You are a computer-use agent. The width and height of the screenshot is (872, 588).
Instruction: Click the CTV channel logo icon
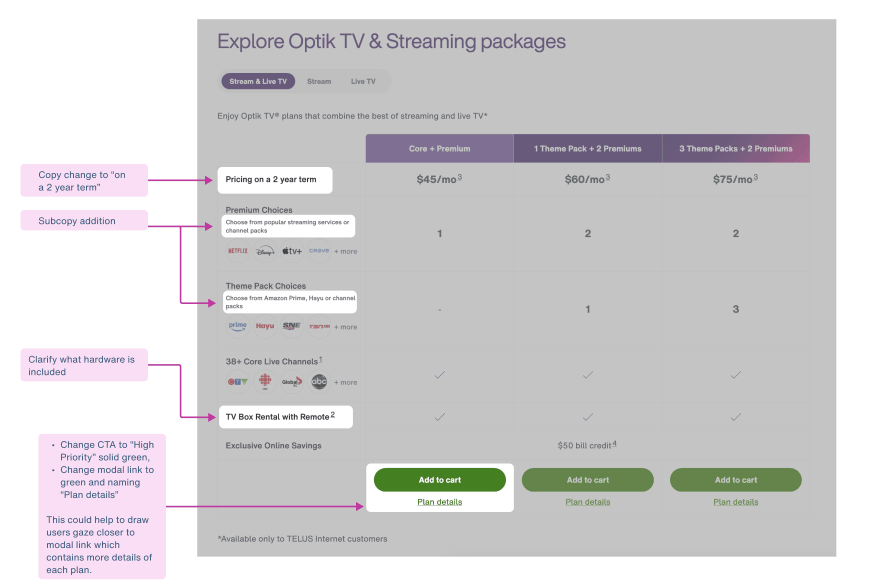pyautogui.click(x=238, y=382)
